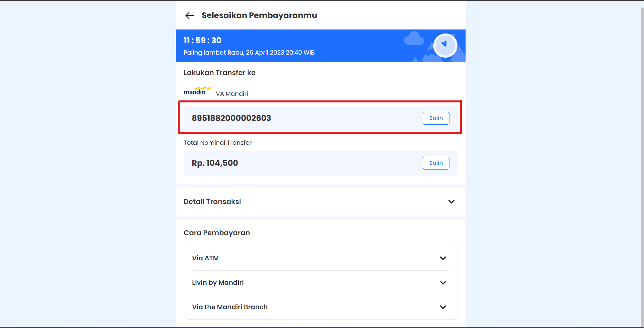The width and height of the screenshot is (644, 328).
Task: Click the Cara Pembayaran heading
Action: coord(217,233)
